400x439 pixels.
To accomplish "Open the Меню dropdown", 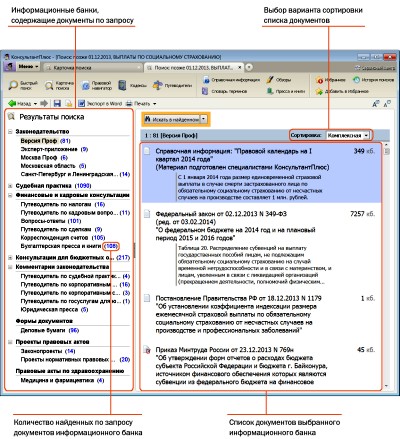I will (29, 67).
